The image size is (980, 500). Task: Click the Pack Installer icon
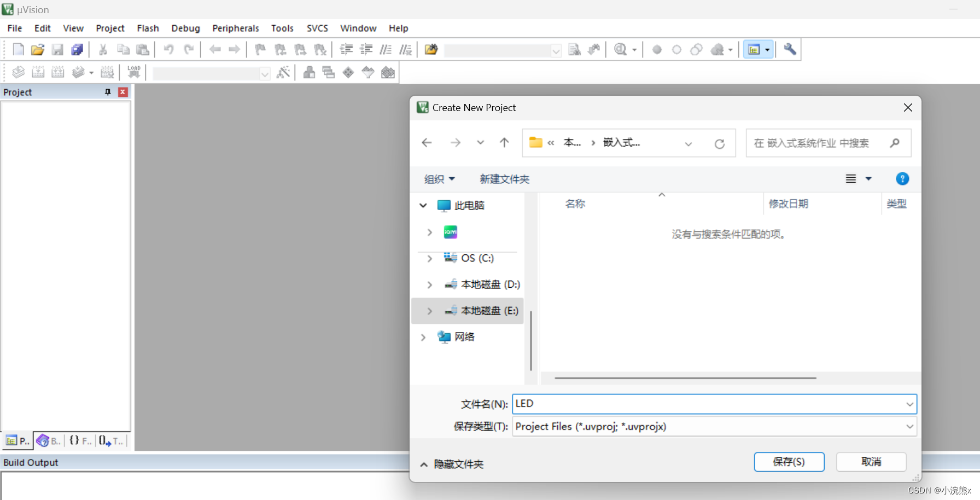pyautogui.click(x=388, y=72)
